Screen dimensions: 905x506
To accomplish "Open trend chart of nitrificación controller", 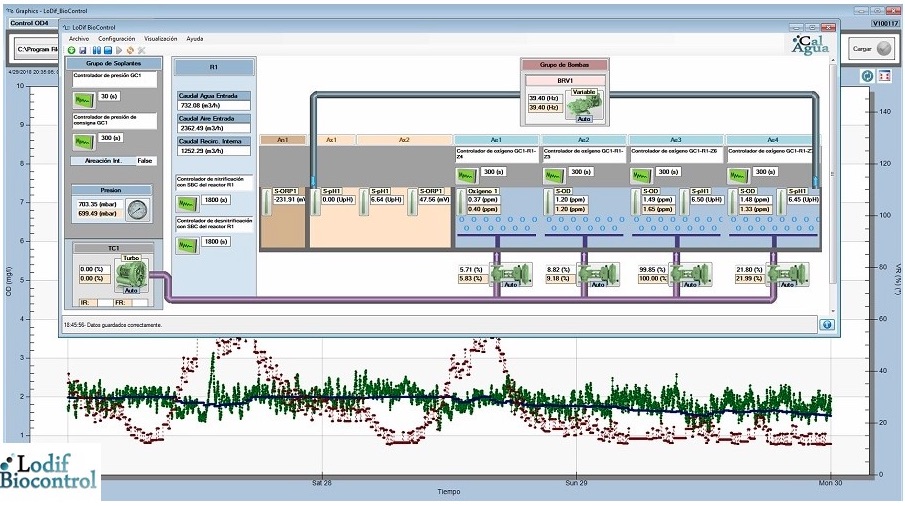I will pyautogui.click(x=187, y=203).
